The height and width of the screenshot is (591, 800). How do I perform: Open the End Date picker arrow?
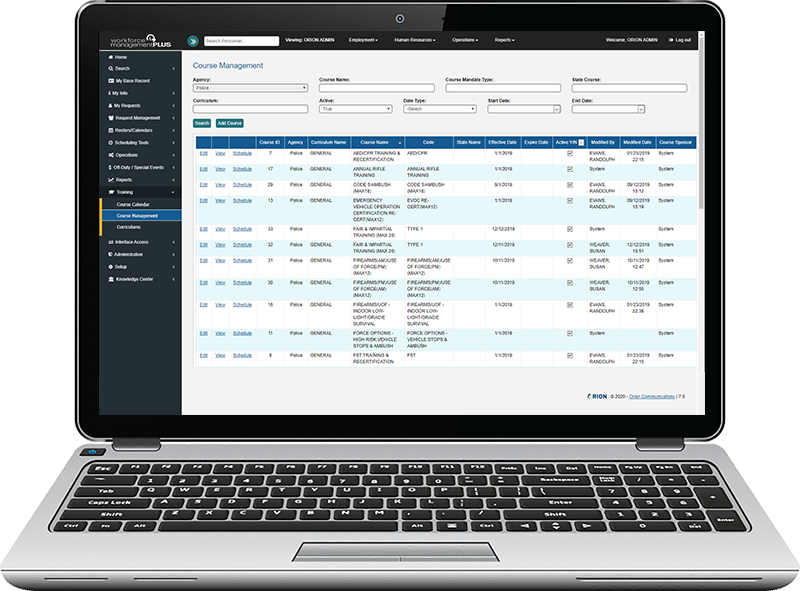(x=641, y=109)
